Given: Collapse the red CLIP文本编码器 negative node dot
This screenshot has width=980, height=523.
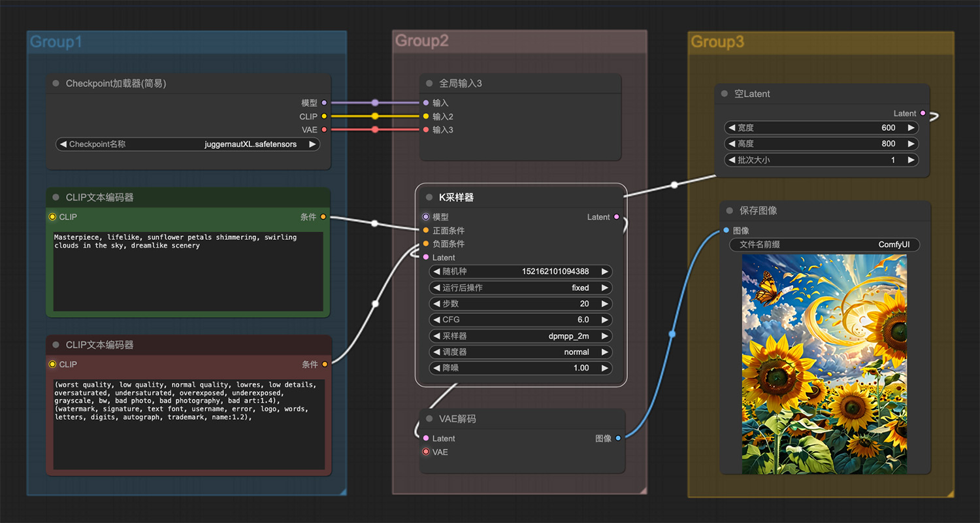Looking at the screenshot, I should (x=56, y=345).
